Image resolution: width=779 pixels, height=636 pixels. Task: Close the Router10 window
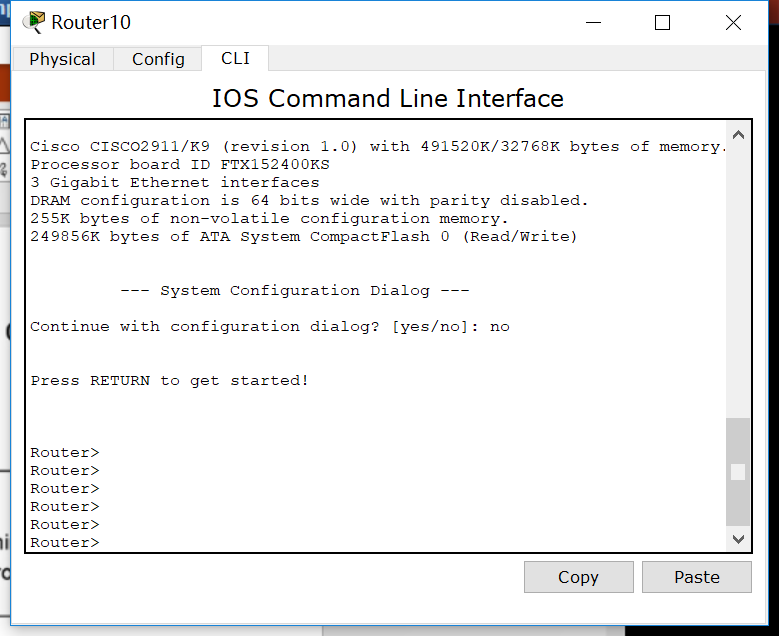tap(733, 22)
